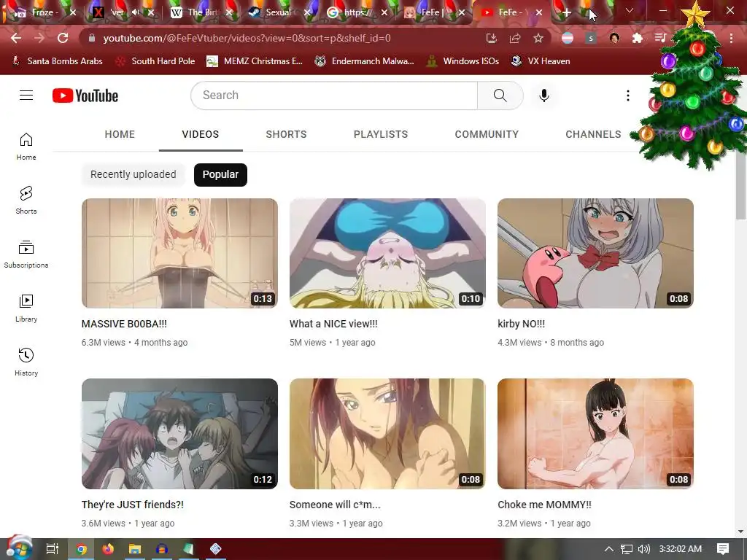Screen dimensions: 747x560
Task: Reload the current page
Action: 63,38
